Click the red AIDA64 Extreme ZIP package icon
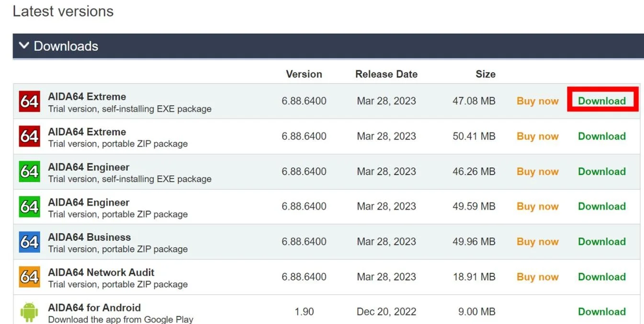Image resolution: width=644 pixels, height=324 pixels. click(x=29, y=137)
